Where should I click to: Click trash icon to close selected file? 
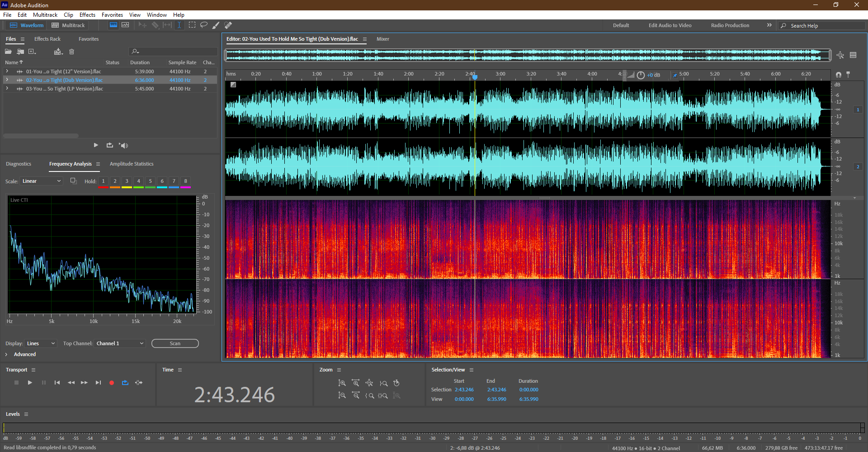point(71,52)
